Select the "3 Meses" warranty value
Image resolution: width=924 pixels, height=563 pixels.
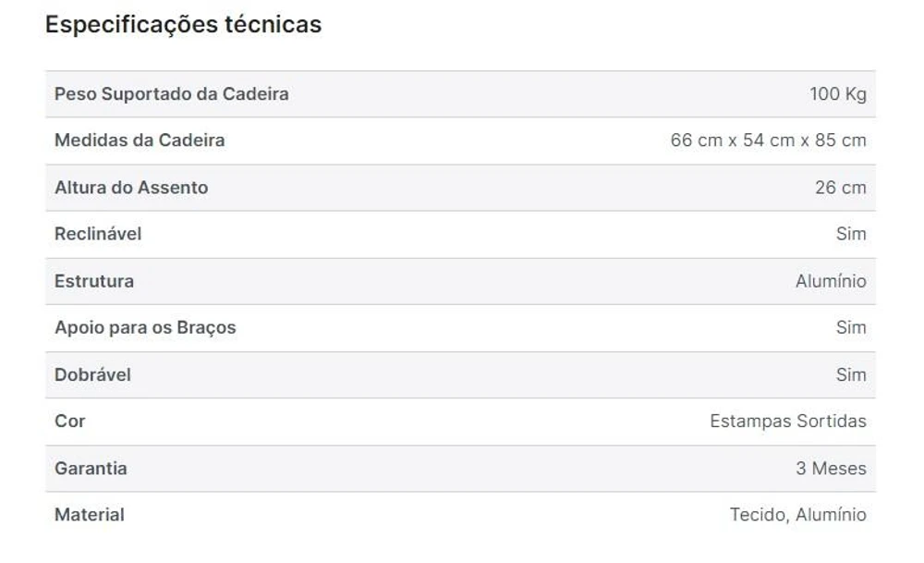click(831, 468)
